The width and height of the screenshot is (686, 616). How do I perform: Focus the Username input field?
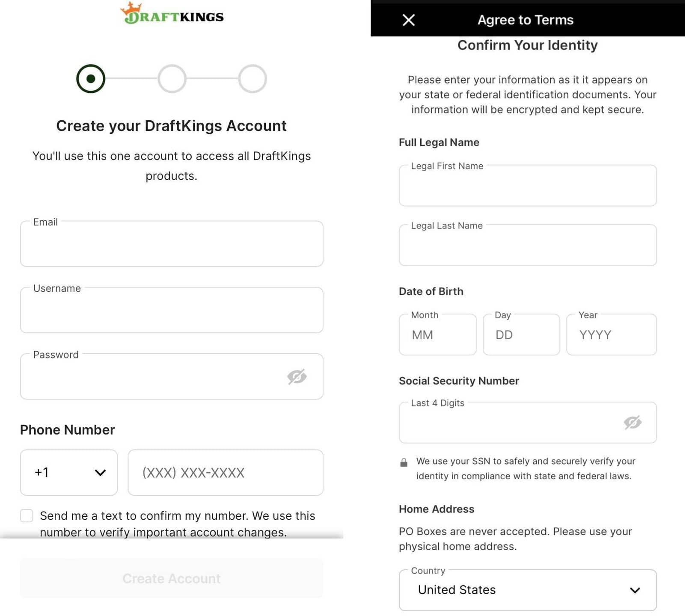pyautogui.click(x=172, y=310)
